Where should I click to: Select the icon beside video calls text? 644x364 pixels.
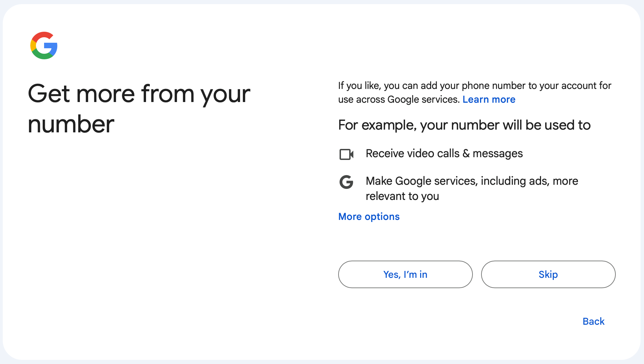[x=346, y=154]
